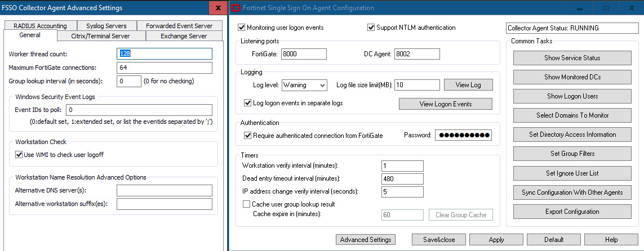Click the View Log button
The height and width of the screenshot is (251, 644).
[x=468, y=85]
